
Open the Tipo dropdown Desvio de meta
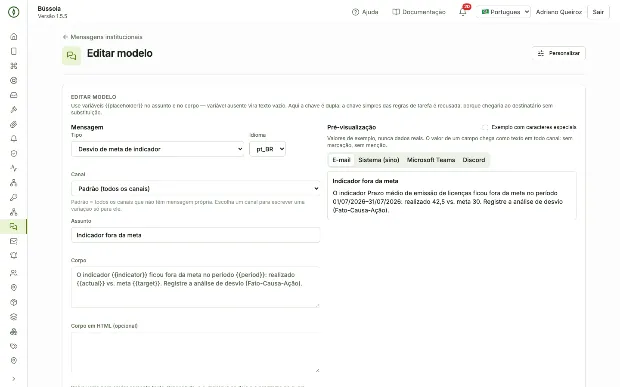[157, 149]
